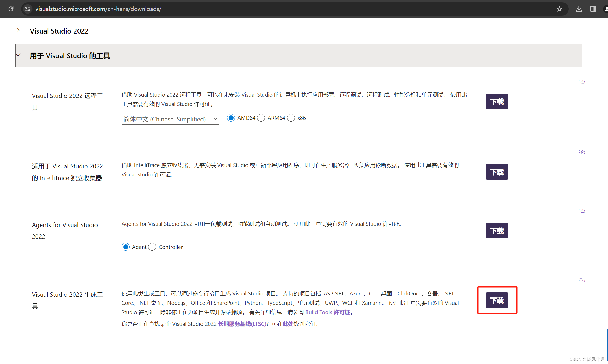
Task: Toggle the browser side panel icon
Action: click(593, 9)
